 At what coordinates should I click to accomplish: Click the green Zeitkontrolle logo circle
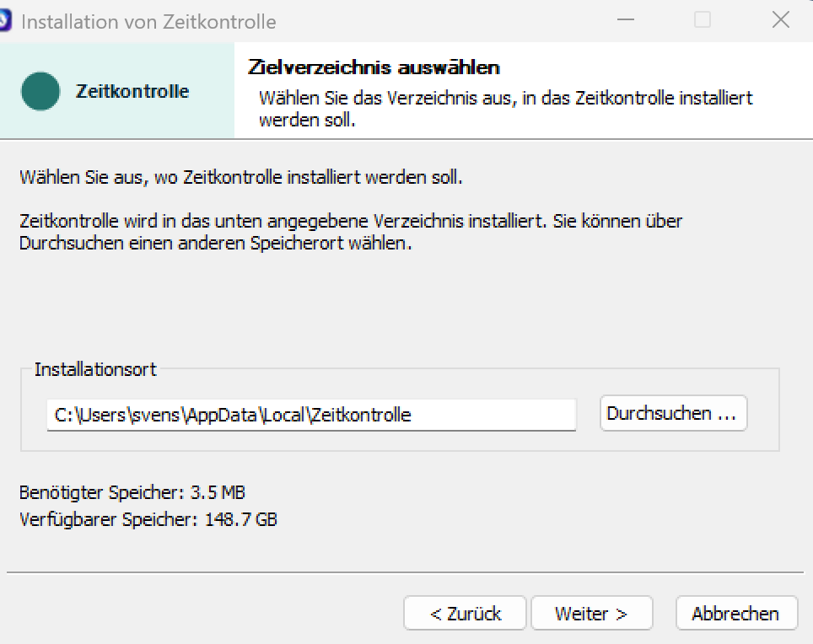point(40,91)
